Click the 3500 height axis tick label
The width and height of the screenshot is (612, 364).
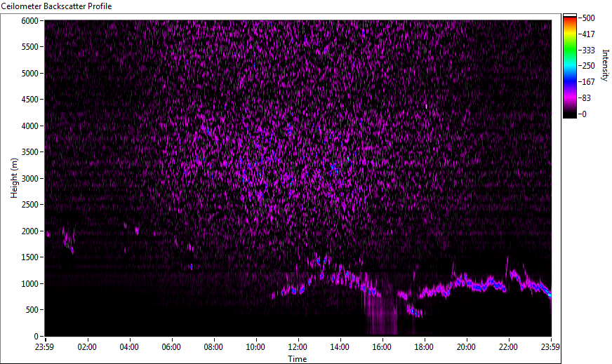29,153
